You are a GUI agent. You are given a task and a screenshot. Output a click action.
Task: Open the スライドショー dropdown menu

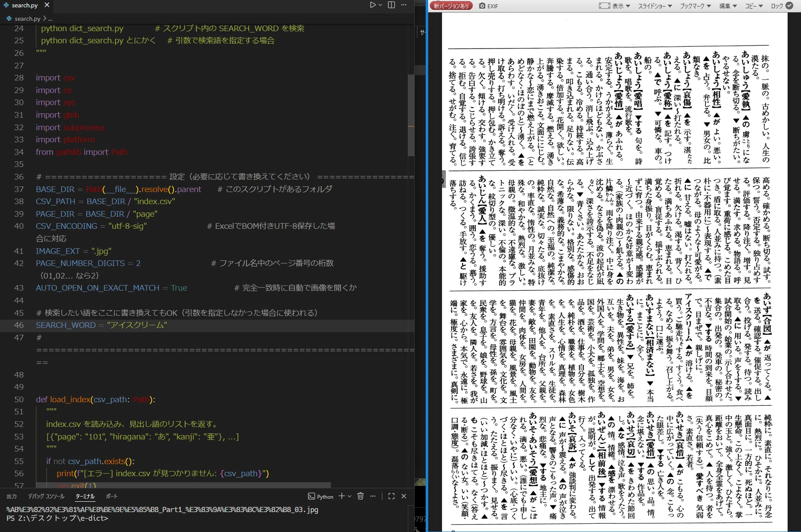pyautogui.click(x=655, y=6)
